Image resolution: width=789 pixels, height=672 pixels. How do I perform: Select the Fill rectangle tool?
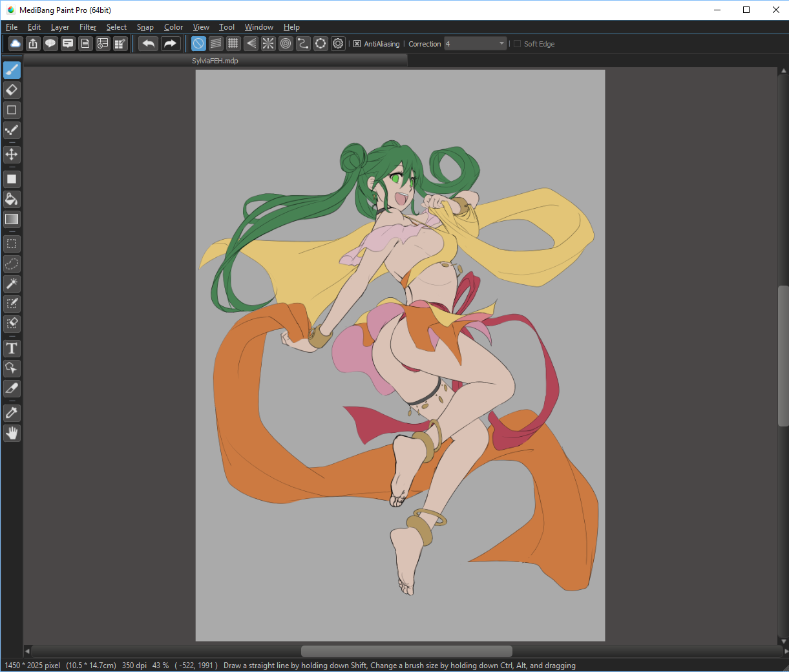click(x=12, y=179)
